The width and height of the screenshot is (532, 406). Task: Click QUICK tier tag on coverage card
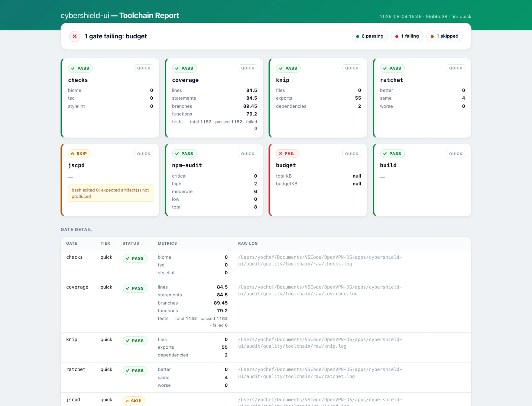(x=248, y=68)
